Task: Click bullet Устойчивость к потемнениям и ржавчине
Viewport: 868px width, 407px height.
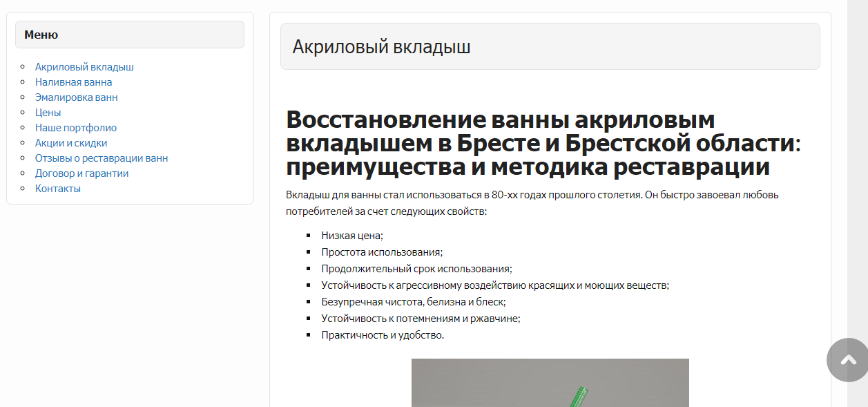Action: pos(421,319)
